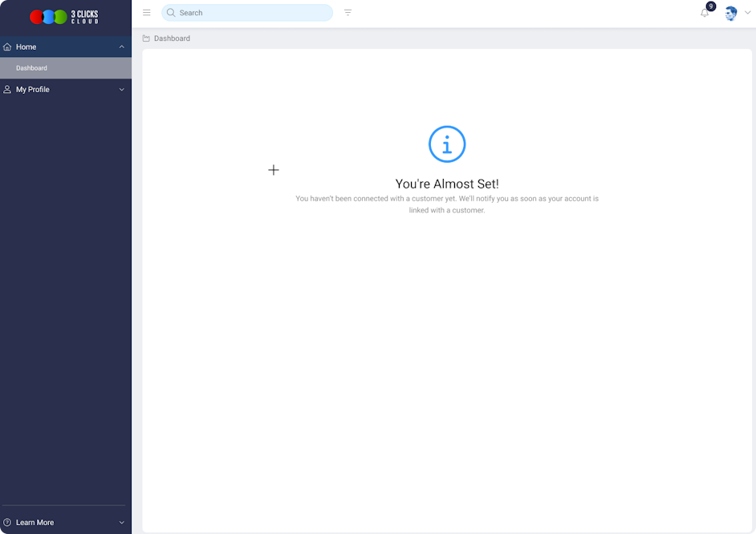The height and width of the screenshot is (534, 756).
Task: Toggle the hamburger sidebar menu icon
Action: coord(147,13)
